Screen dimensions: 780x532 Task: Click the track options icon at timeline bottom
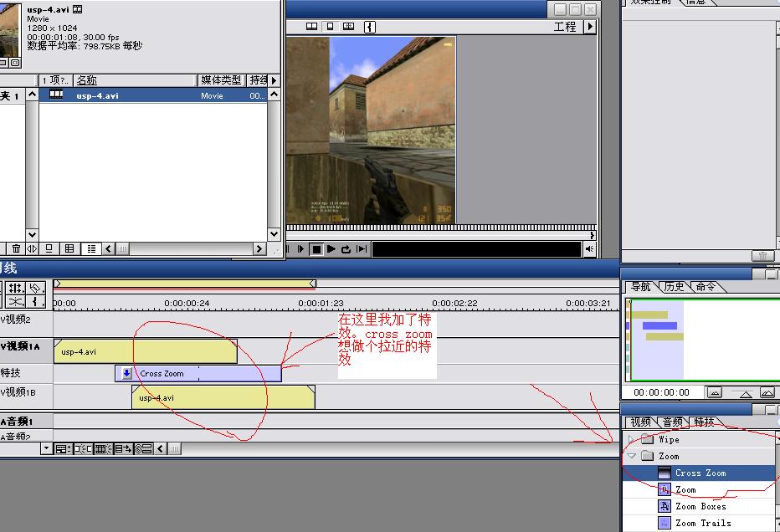pyautogui.click(x=63, y=449)
